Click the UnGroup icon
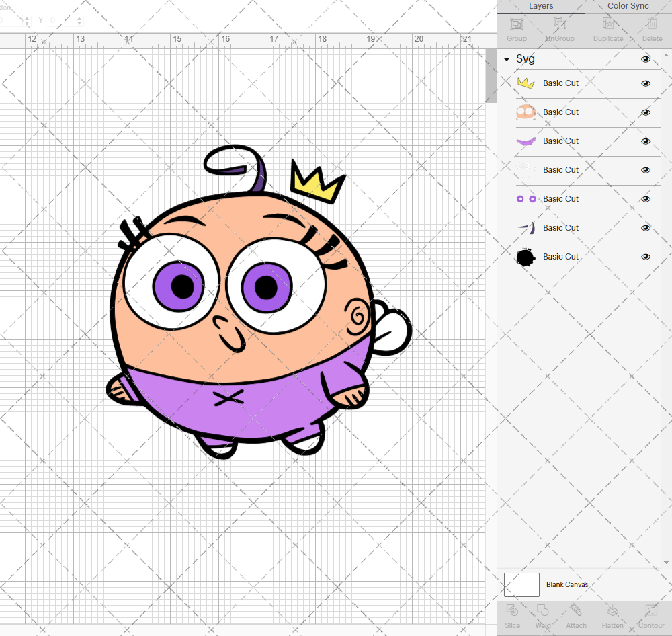 [559, 24]
